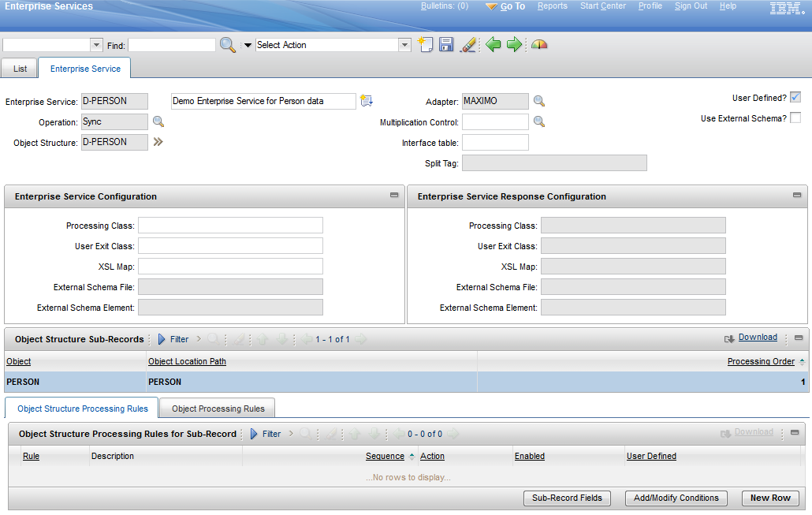This screenshot has height=515, width=812.
Task: Select the Clear Changes eraser icon
Action: point(468,45)
